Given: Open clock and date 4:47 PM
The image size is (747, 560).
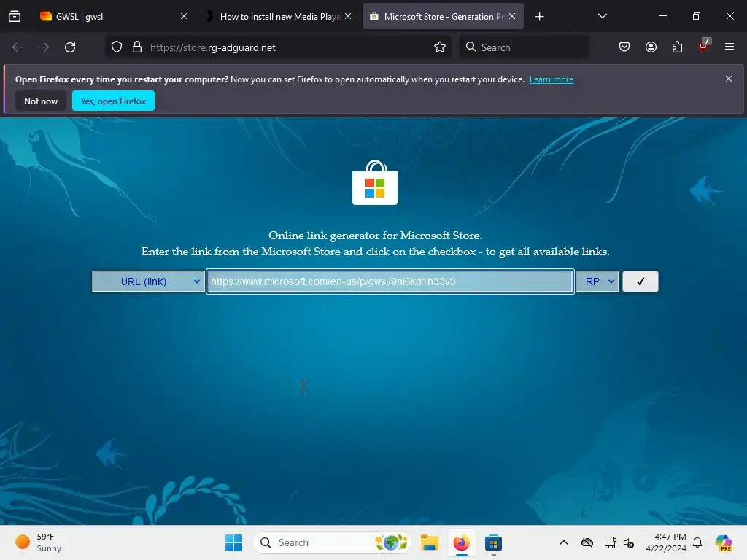Looking at the screenshot, I should 666,542.
